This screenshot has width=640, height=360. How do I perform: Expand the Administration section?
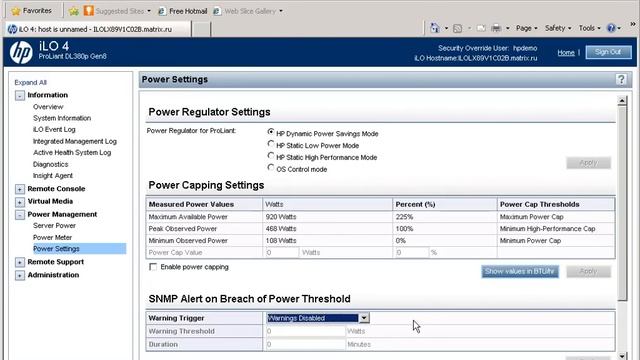[20, 276]
